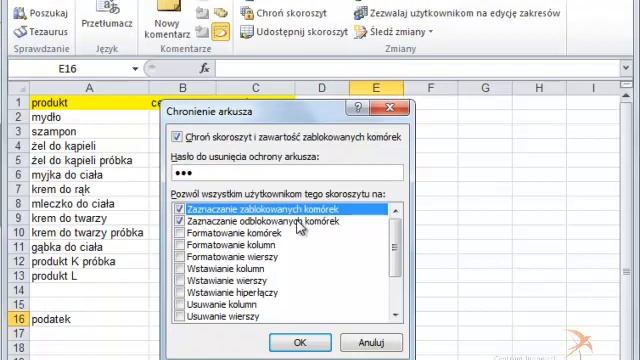Enable Usuwanie wierszy permission
This screenshot has height=360, width=640.
click(x=179, y=316)
